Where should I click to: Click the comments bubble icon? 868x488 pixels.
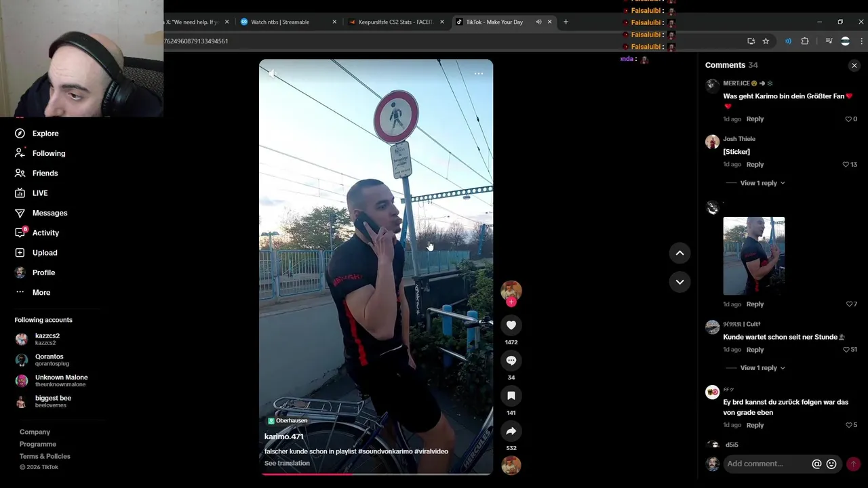point(511,361)
